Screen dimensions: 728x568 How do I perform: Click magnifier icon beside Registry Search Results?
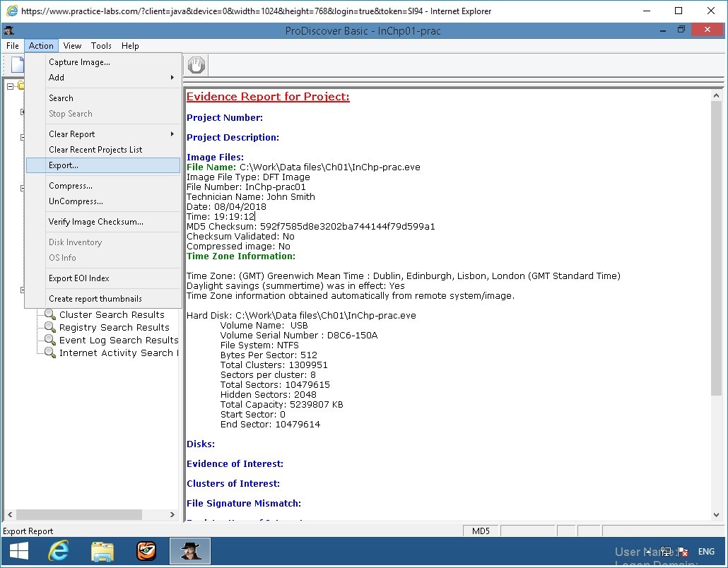click(49, 327)
